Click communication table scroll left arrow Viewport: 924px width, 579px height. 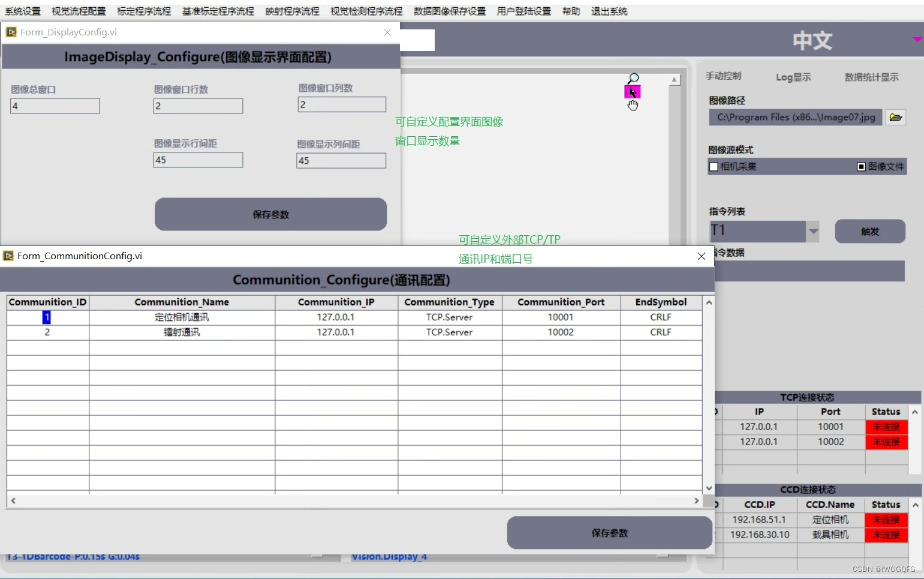pyautogui.click(x=13, y=500)
